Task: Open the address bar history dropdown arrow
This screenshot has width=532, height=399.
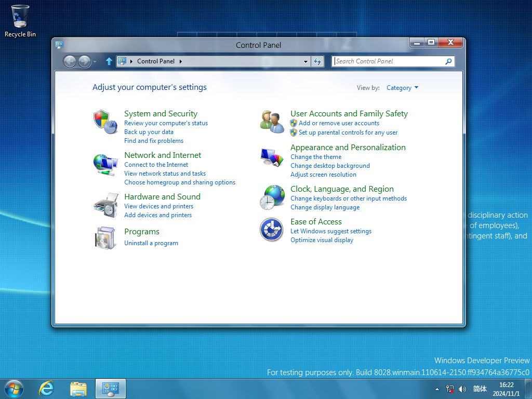Action: (x=305, y=61)
